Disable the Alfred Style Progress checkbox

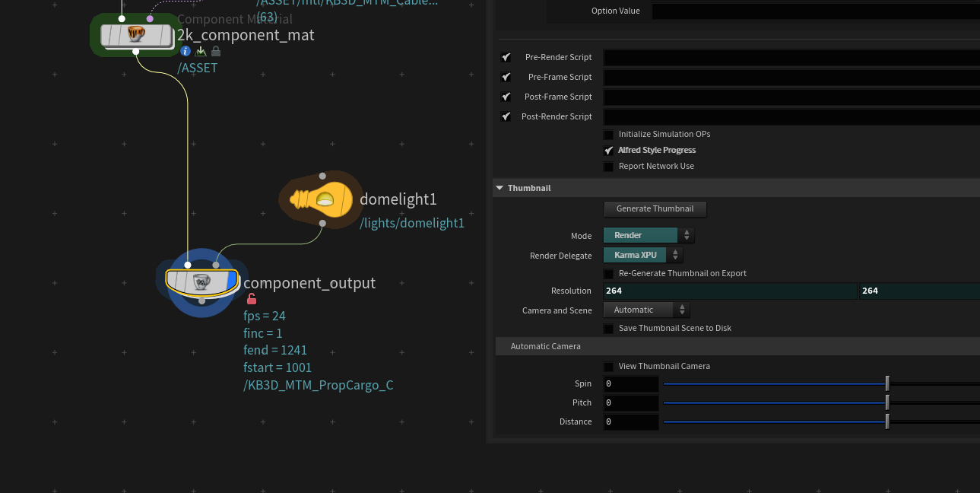(608, 151)
